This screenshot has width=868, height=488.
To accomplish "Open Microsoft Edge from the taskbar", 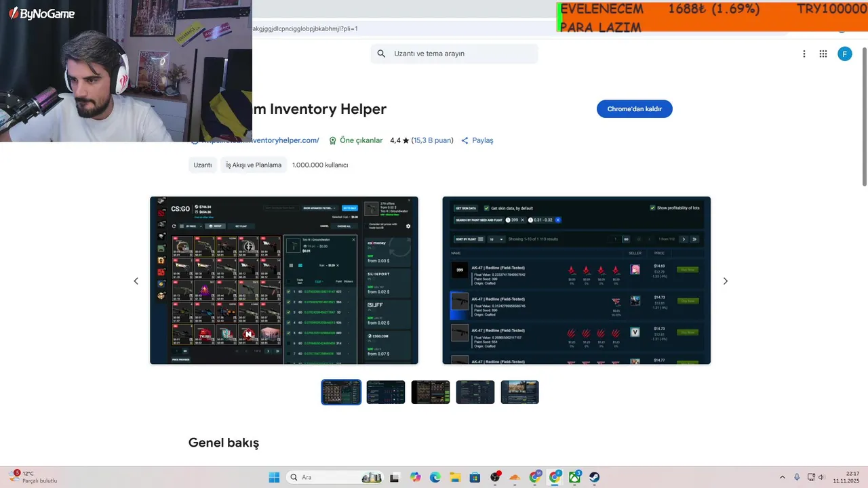I will click(x=435, y=477).
